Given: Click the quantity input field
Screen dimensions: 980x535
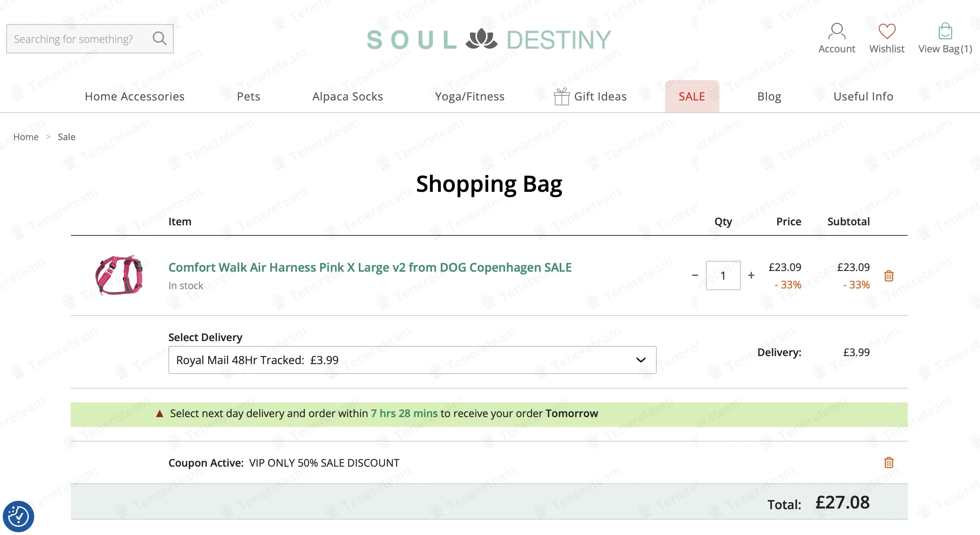Looking at the screenshot, I should click(x=723, y=275).
